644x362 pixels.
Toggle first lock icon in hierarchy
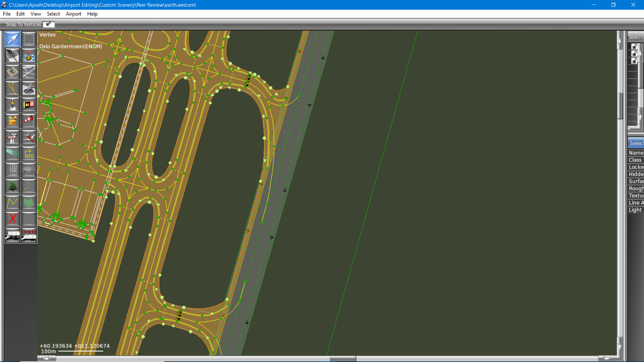(634, 47)
